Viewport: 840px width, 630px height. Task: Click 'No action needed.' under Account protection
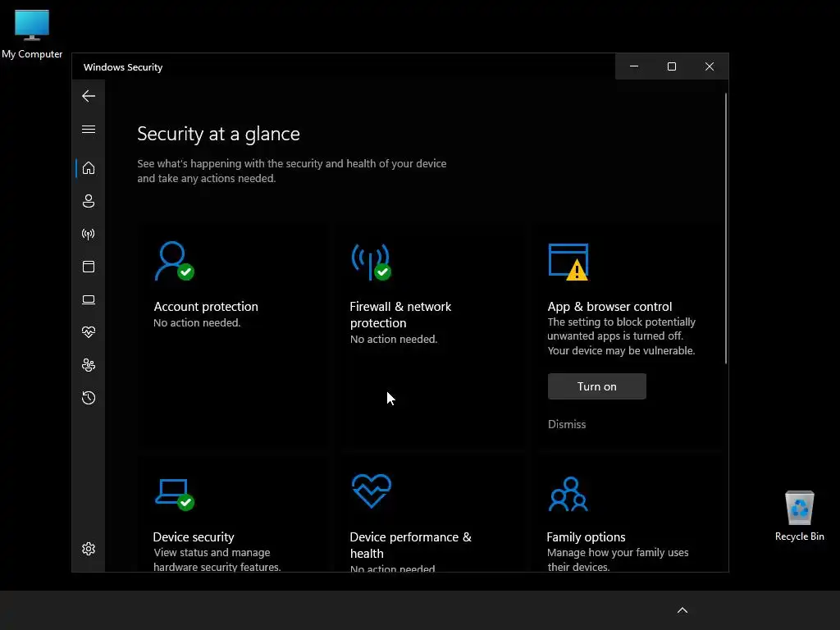[197, 322]
